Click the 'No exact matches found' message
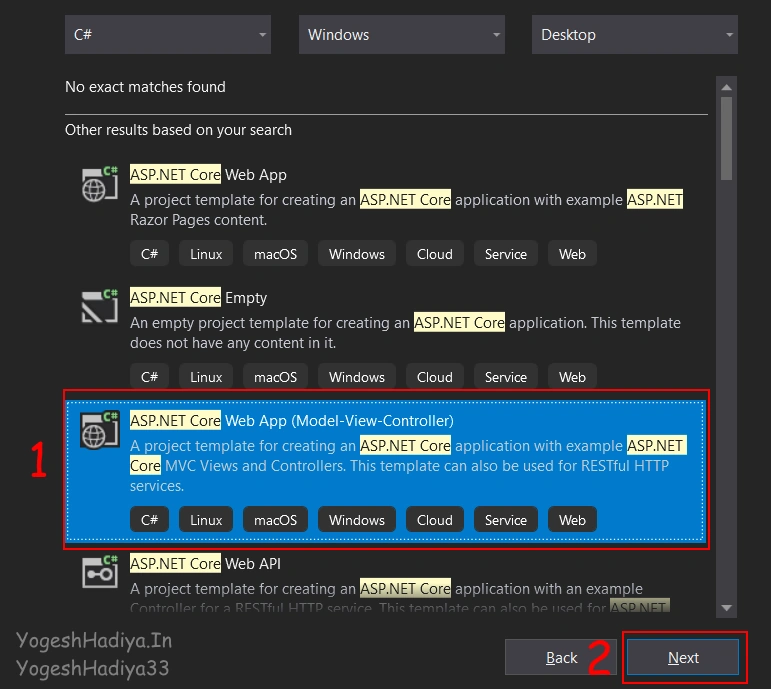Screen dimensions: 771x689 click(x=145, y=87)
